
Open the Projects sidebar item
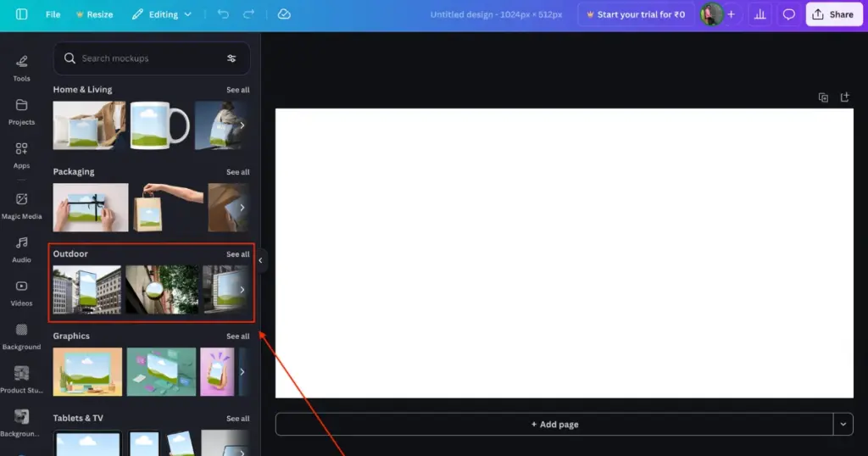[21, 113]
